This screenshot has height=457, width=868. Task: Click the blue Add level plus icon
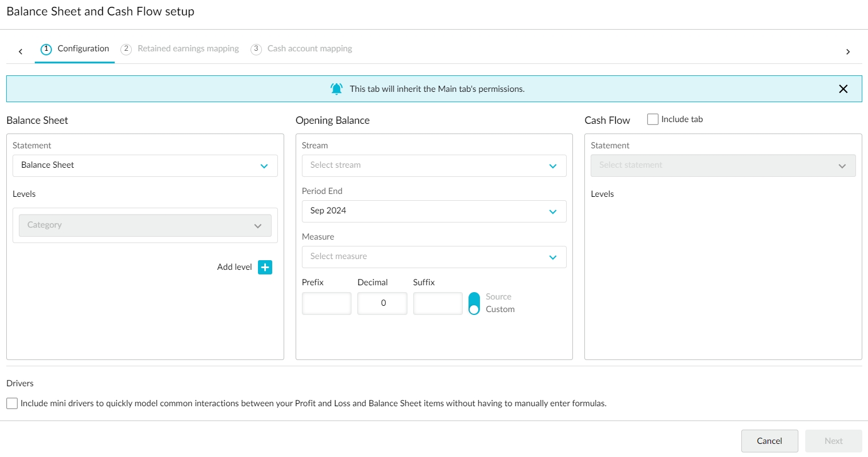pos(265,267)
